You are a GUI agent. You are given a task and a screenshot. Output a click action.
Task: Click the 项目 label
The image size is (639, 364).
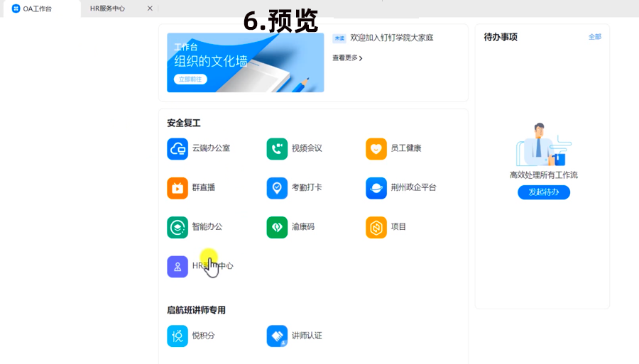point(398,226)
